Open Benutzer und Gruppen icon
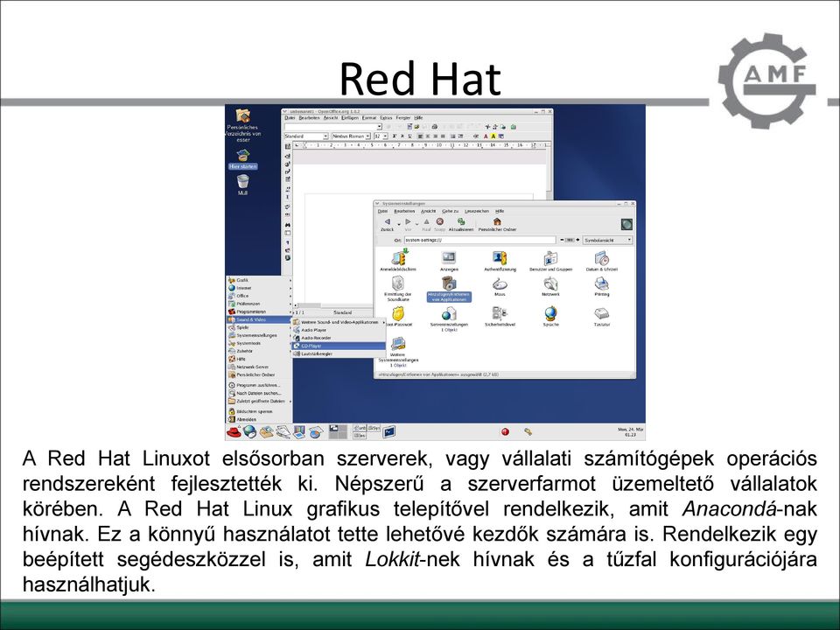 click(550, 258)
